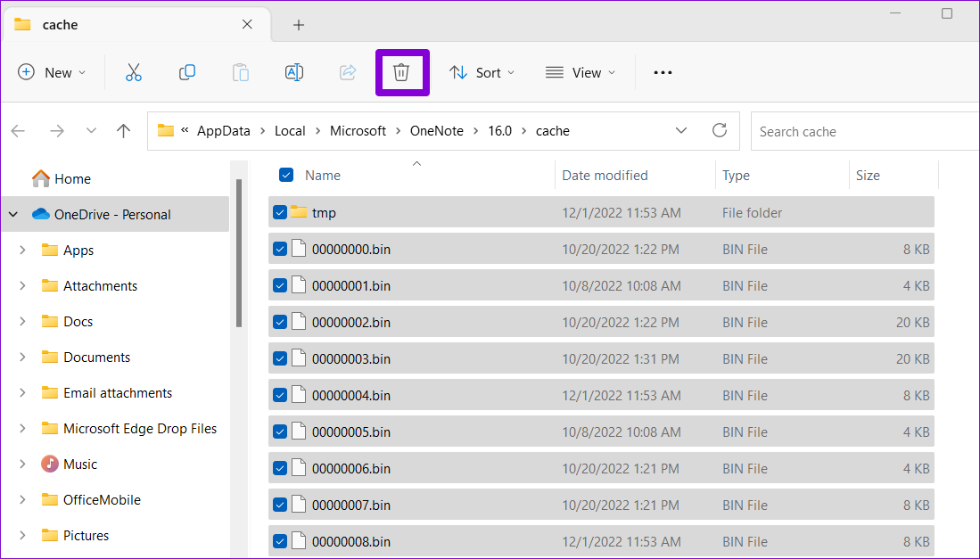Navigate to the Local folder in breadcrumbs
The image size is (980, 559).
point(290,130)
